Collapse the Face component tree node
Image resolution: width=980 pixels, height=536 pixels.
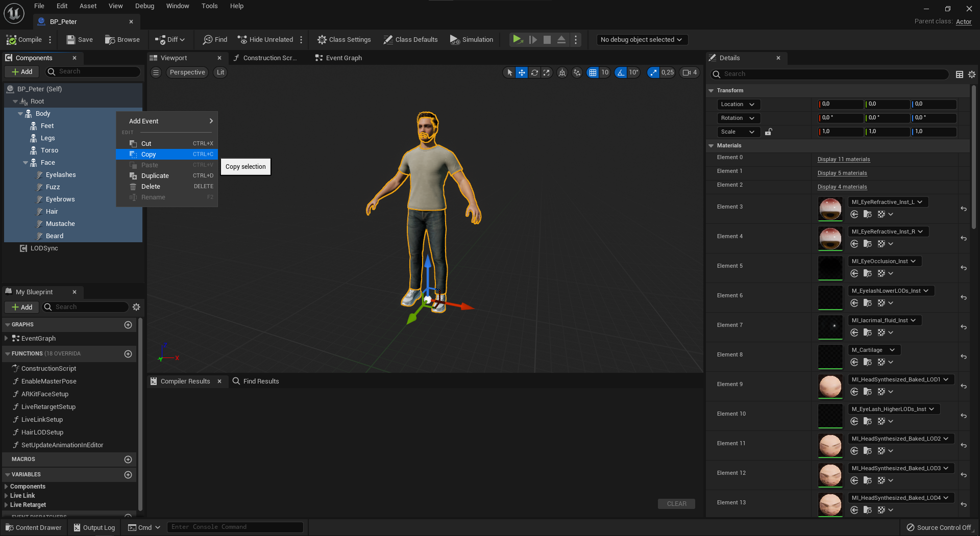(26, 163)
